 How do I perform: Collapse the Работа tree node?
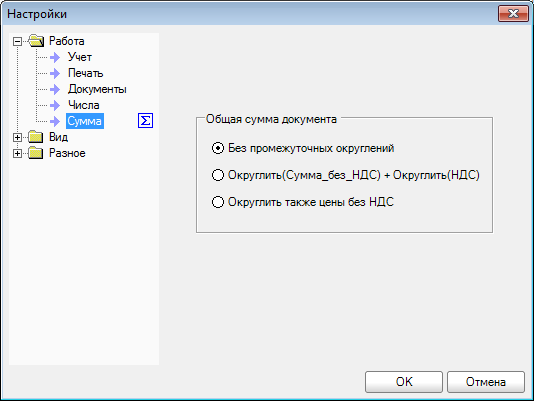click(17, 42)
